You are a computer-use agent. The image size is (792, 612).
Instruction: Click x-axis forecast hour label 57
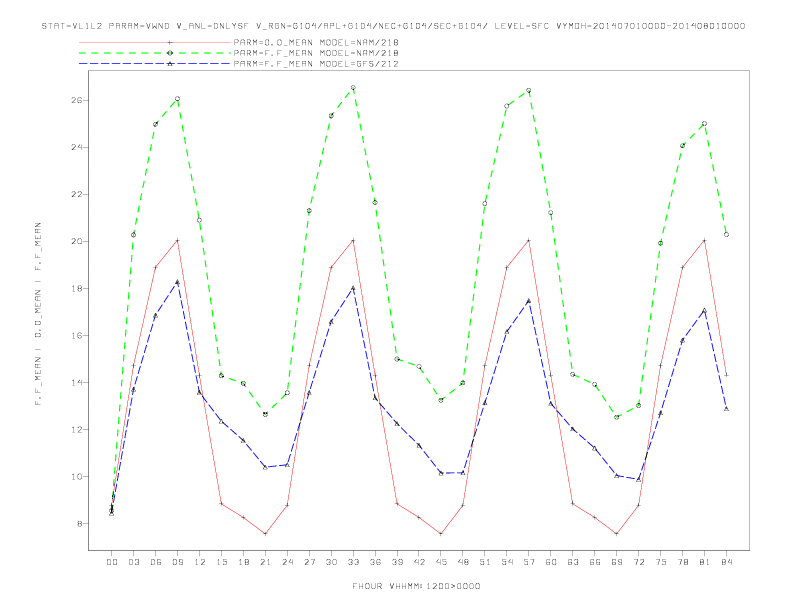pyautogui.click(x=529, y=562)
